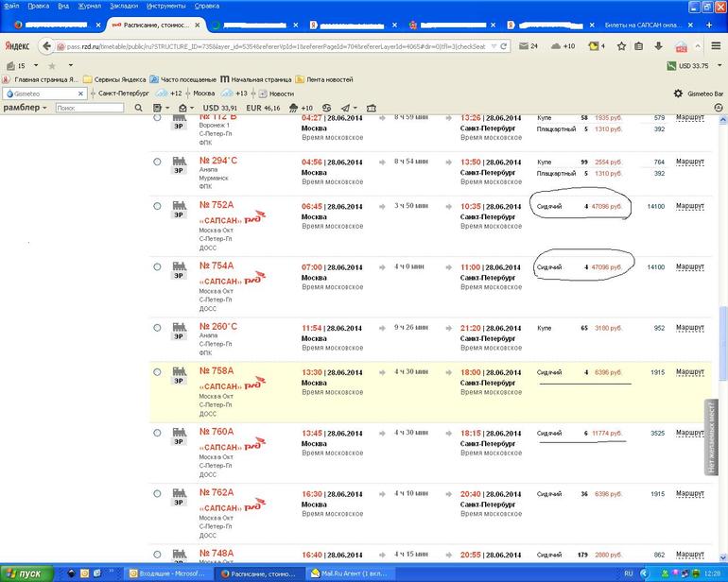Open the Маршрут link for train № 760A
This screenshot has height=582, width=728.
click(x=690, y=433)
